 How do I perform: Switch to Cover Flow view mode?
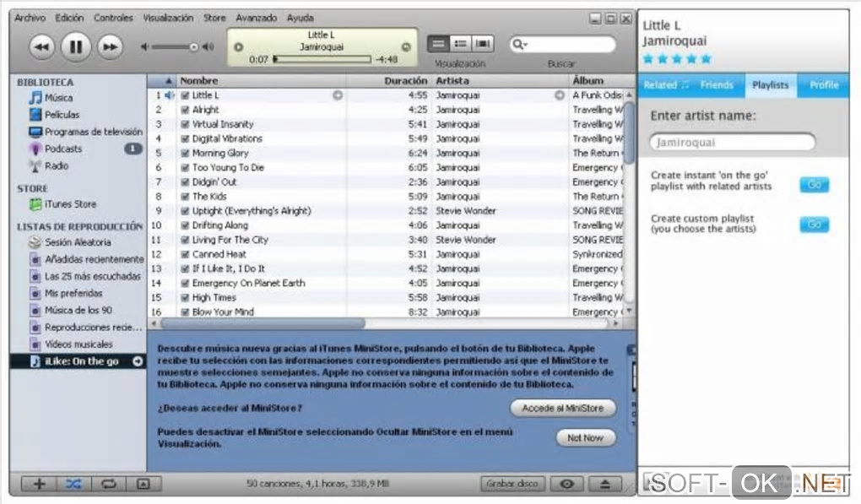(483, 44)
